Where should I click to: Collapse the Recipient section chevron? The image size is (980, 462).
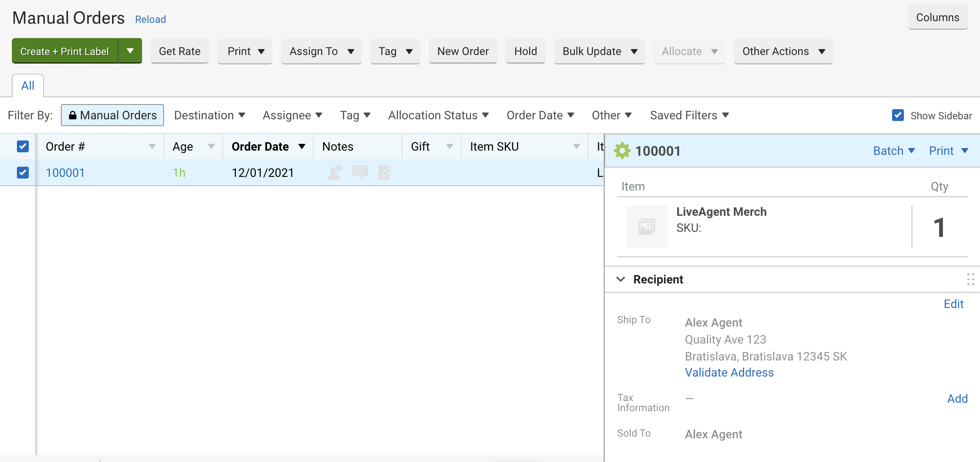[621, 279]
